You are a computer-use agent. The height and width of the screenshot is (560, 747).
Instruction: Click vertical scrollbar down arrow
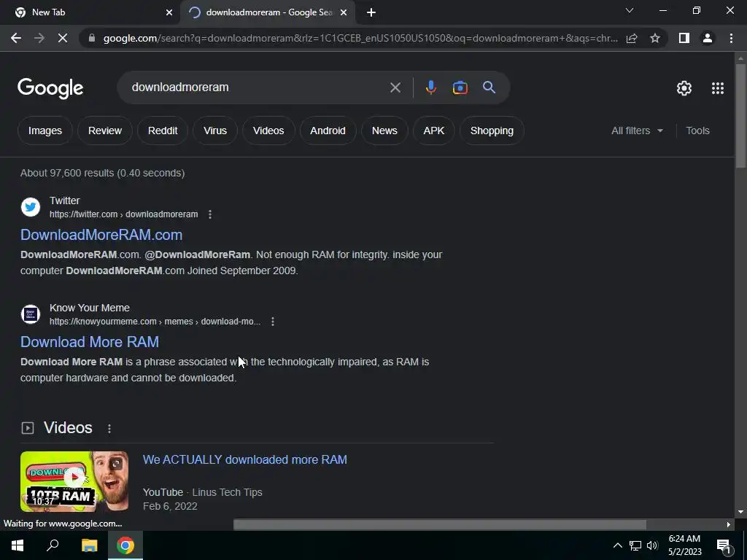[x=740, y=512]
